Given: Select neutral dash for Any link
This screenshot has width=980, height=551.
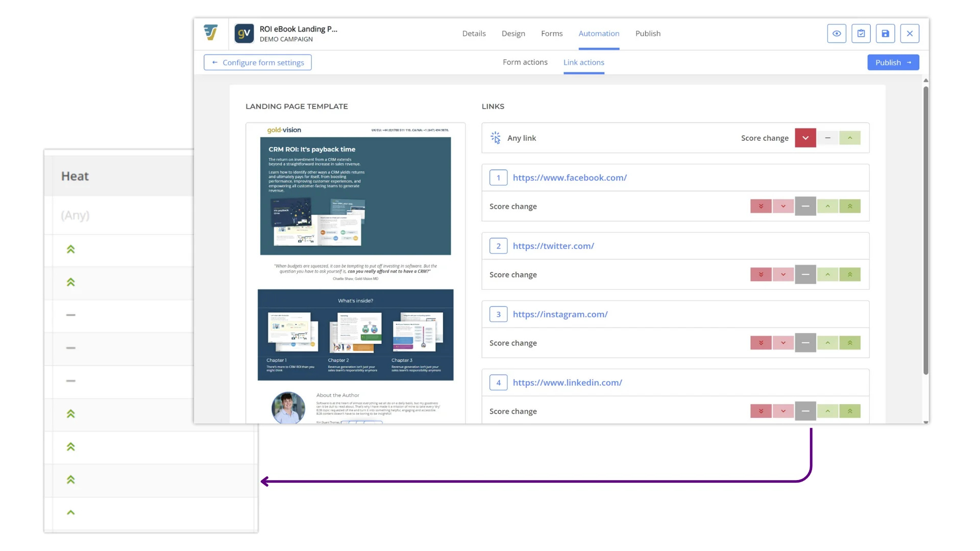Looking at the screenshot, I should [827, 138].
